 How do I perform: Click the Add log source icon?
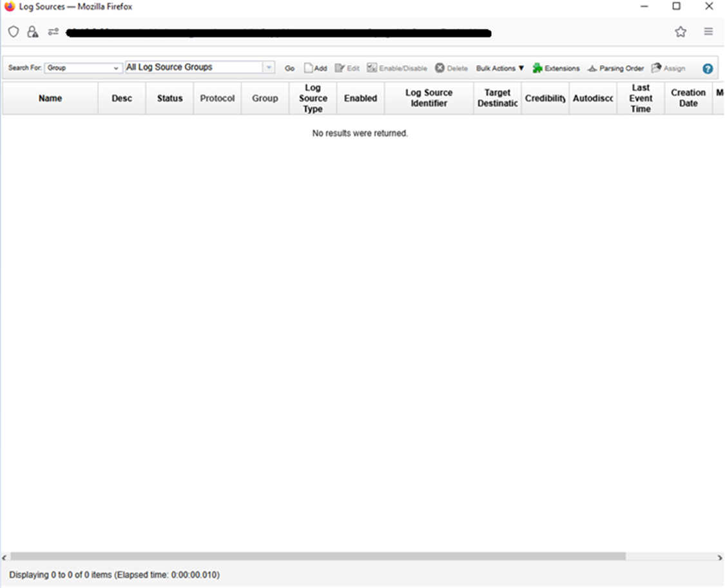309,68
